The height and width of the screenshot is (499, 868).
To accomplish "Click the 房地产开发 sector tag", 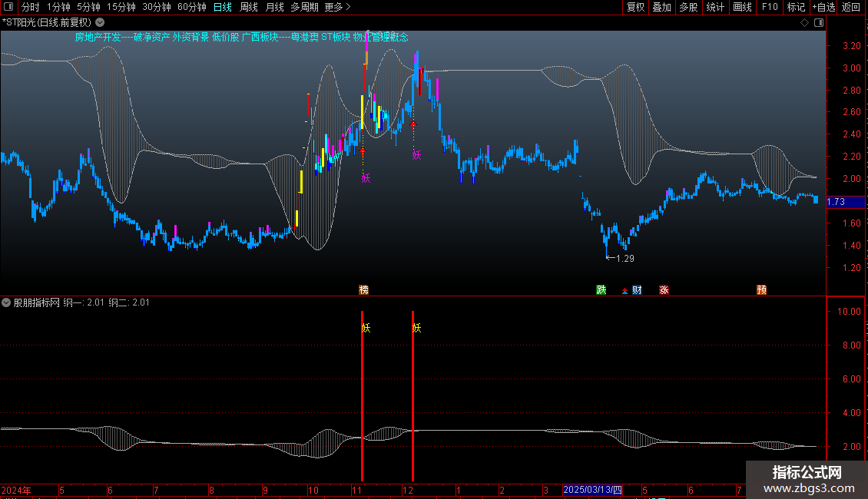I will point(98,37).
